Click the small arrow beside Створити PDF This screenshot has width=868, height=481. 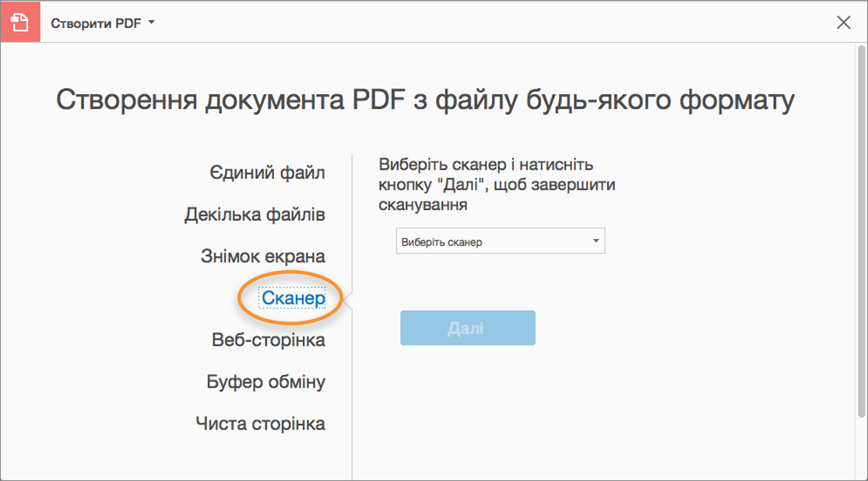152,23
